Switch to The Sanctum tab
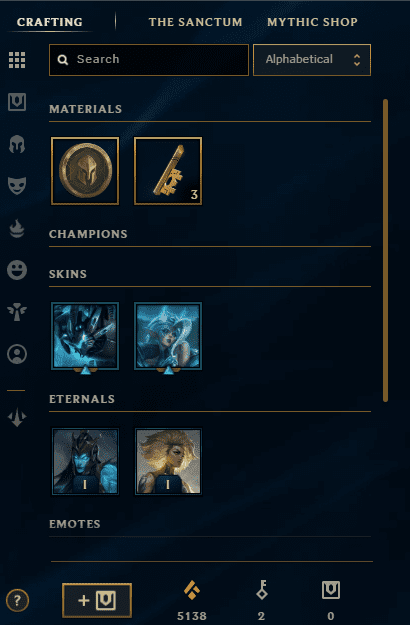 tap(195, 22)
